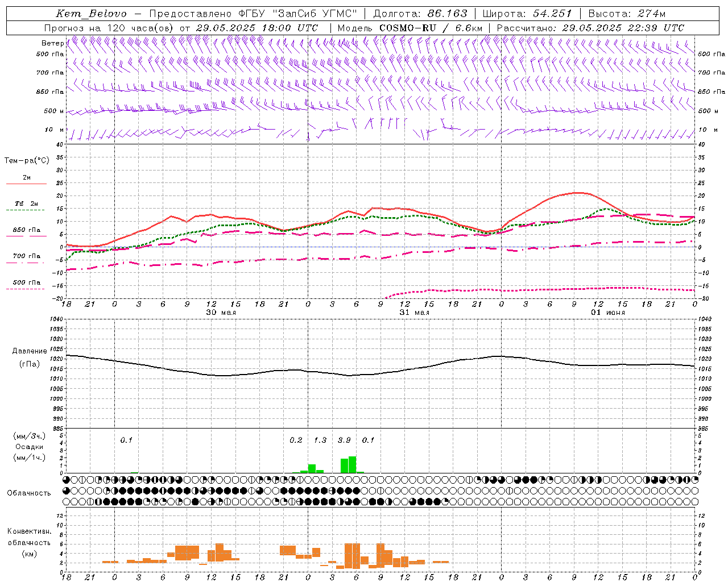
Task: Select the longitude value 86.163
Action: [x=447, y=14]
